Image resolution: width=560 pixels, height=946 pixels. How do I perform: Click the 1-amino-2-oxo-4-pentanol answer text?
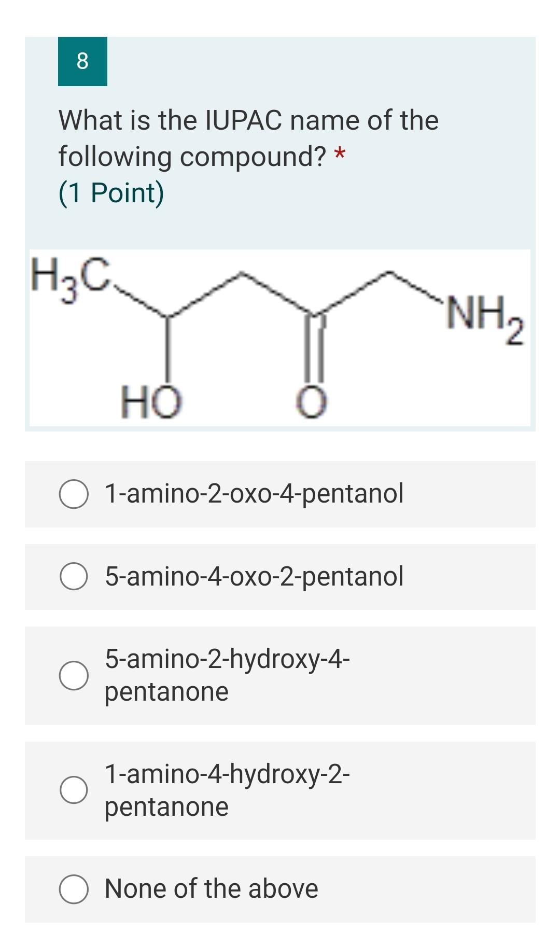tap(254, 493)
